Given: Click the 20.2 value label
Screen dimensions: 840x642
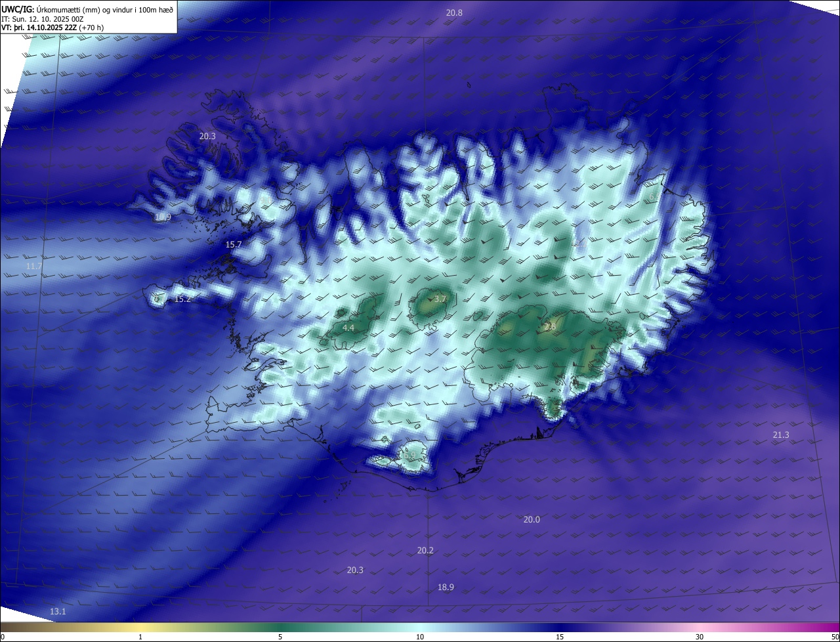Looking at the screenshot, I should pos(425,550).
